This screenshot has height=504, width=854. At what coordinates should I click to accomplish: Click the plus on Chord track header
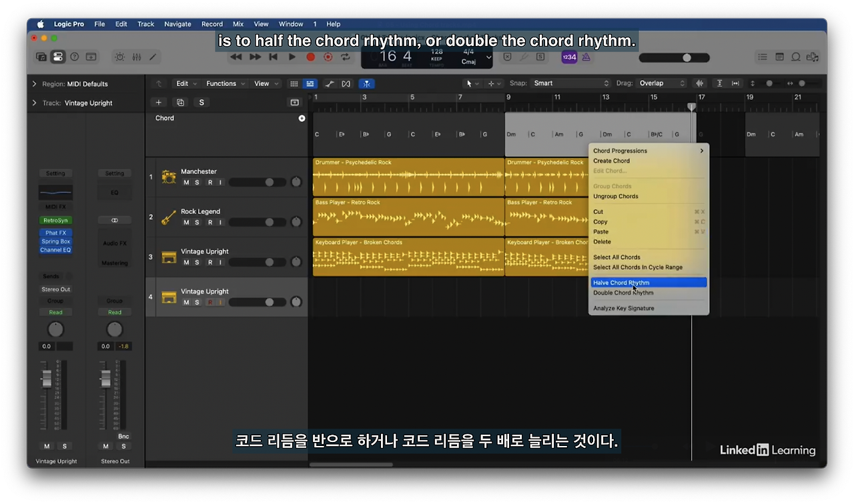[x=302, y=118]
